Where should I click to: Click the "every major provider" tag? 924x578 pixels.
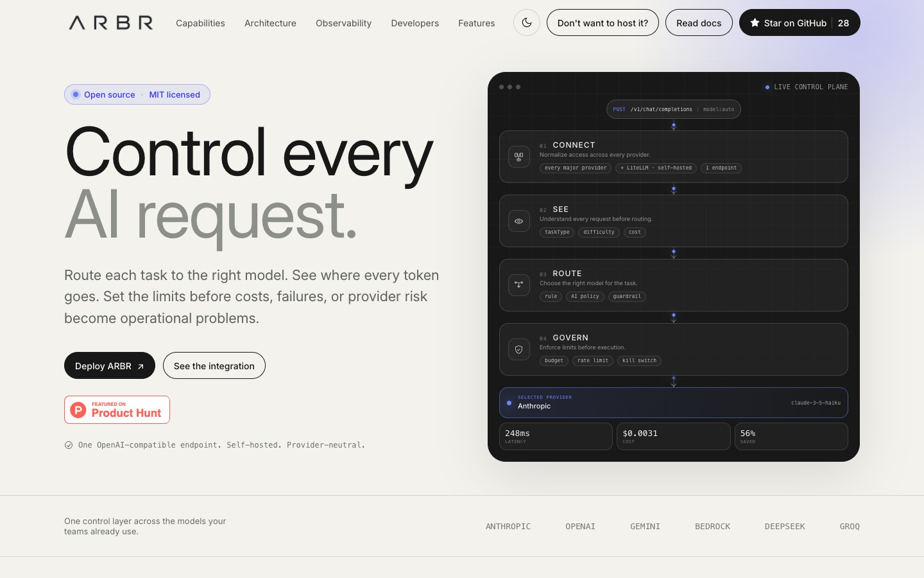[x=576, y=168]
